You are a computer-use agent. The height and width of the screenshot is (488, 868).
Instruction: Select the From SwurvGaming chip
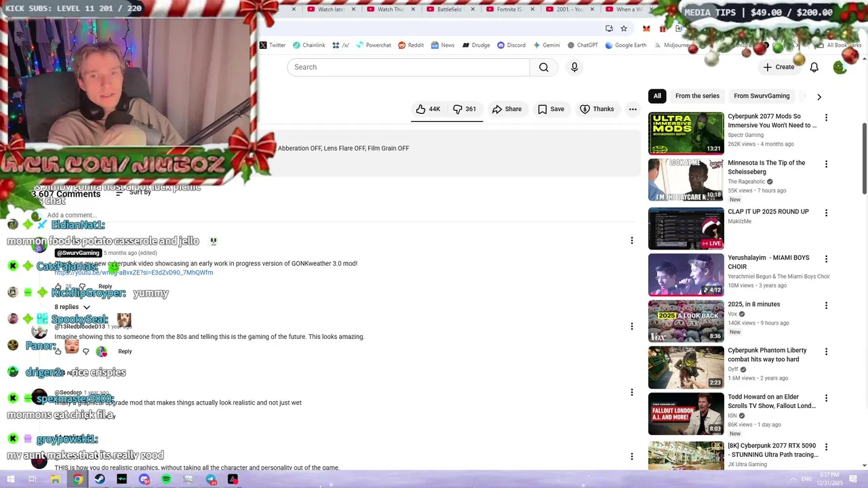coord(762,96)
